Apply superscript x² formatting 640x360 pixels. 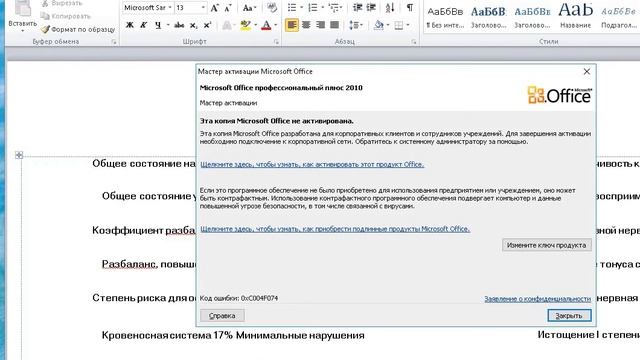point(207,25)
